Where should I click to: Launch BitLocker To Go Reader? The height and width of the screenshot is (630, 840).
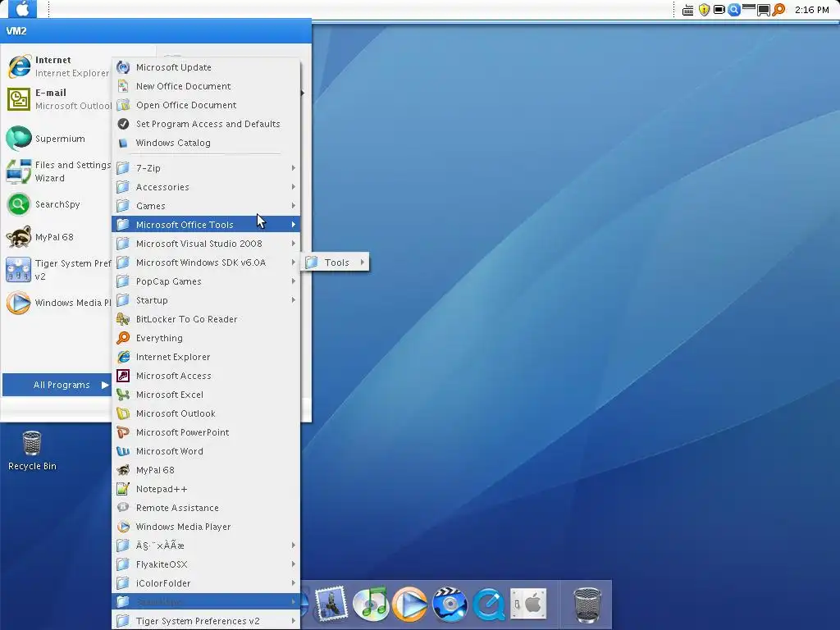pos(206,319)
